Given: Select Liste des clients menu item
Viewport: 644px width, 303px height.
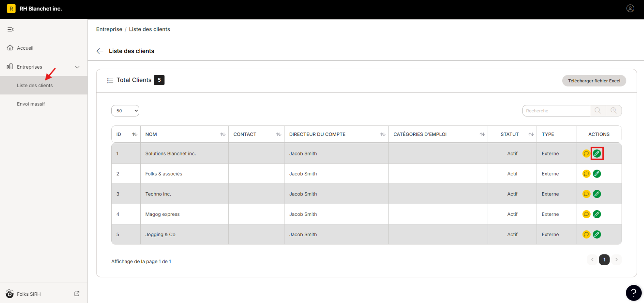Looking at the screenshot, I should (44, 85).
